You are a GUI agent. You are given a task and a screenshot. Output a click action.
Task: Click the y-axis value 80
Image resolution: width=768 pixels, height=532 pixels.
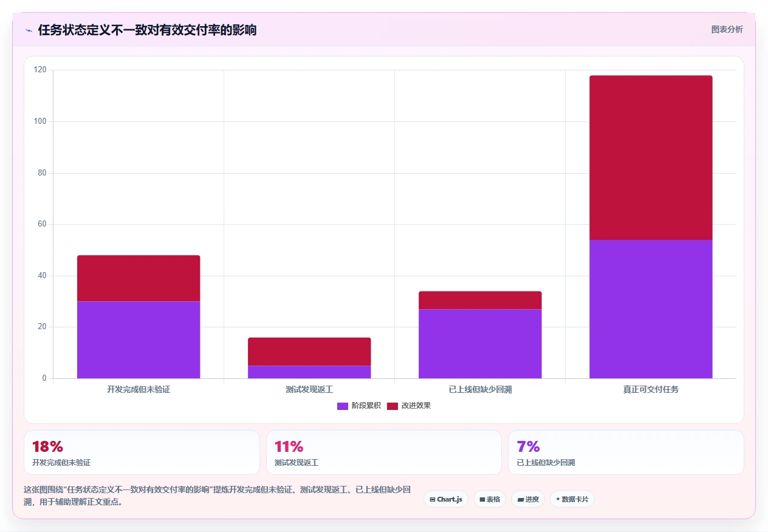coord(42,173)
